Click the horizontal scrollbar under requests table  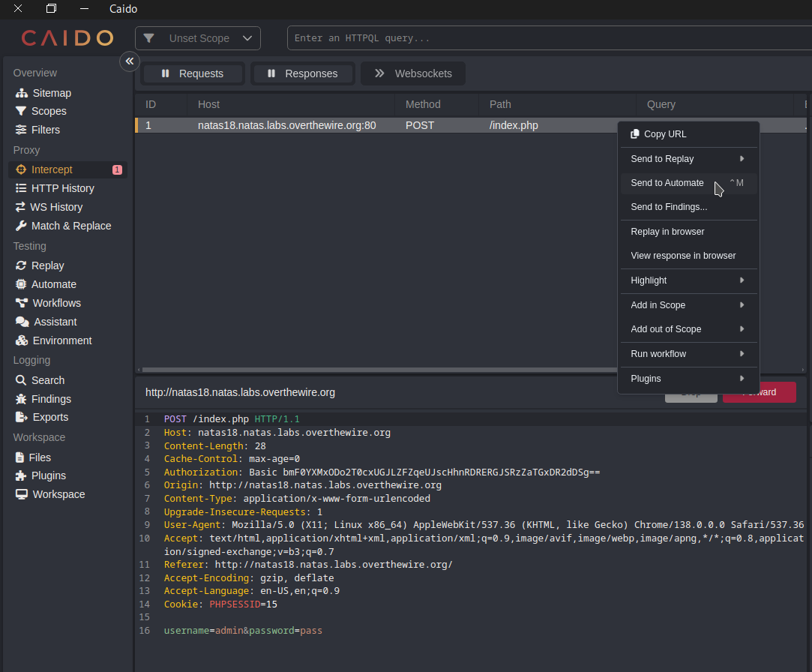tap(375, 370)
